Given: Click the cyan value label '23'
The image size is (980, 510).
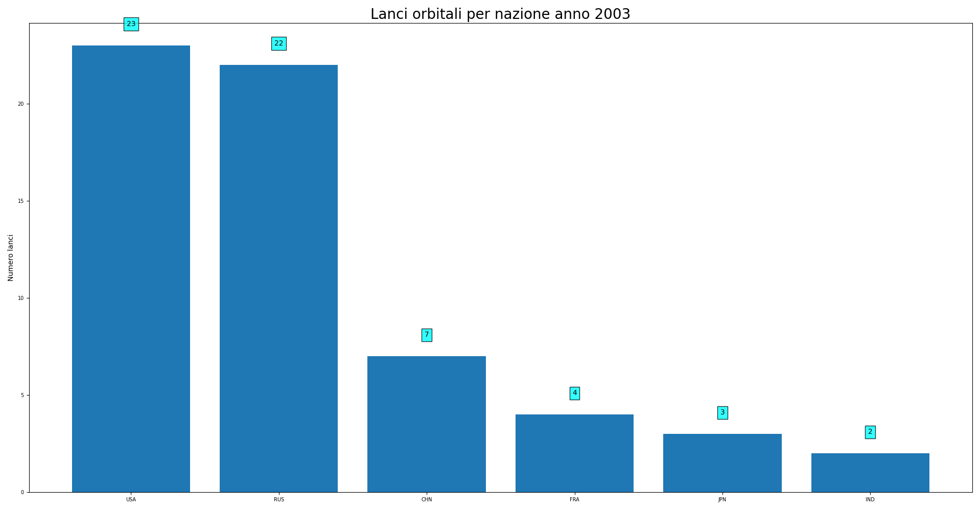Looking at the screenshot, I should [x=131, y=24].
